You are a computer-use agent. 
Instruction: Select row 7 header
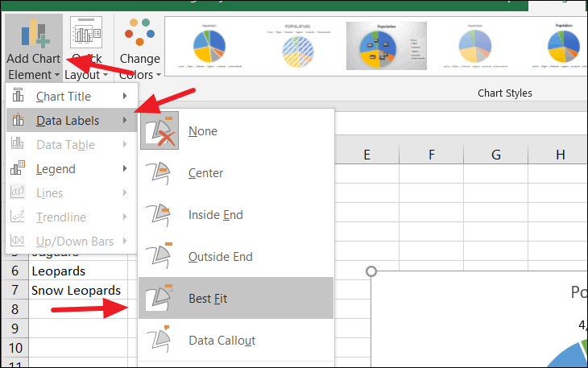pyautogui.click(x=15, y=290)
